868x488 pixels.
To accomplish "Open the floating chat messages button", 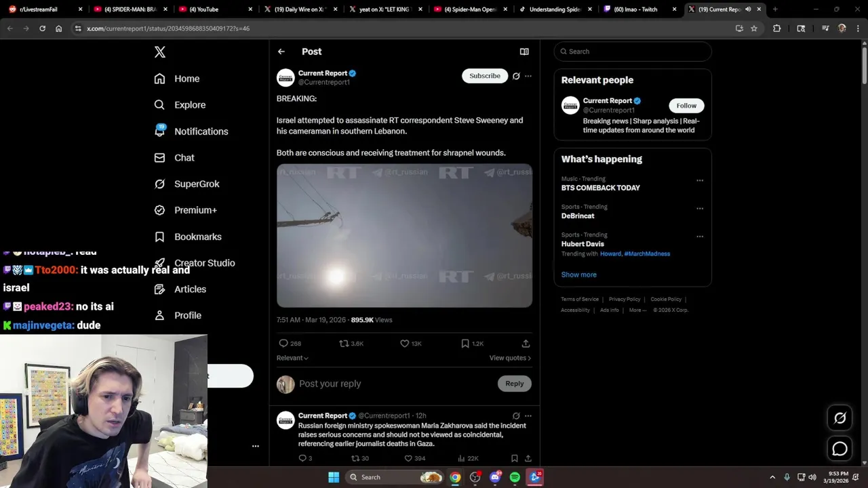I will pos(840,449).
